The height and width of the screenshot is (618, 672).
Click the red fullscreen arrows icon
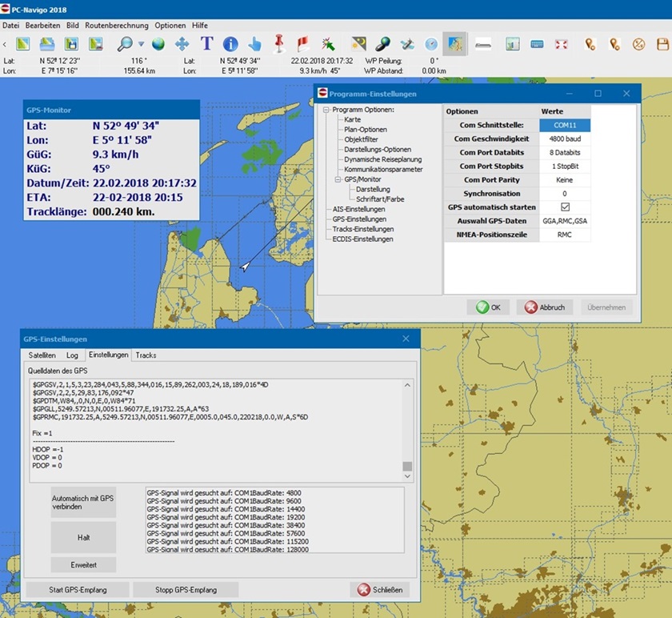click(x=562, y=44)
